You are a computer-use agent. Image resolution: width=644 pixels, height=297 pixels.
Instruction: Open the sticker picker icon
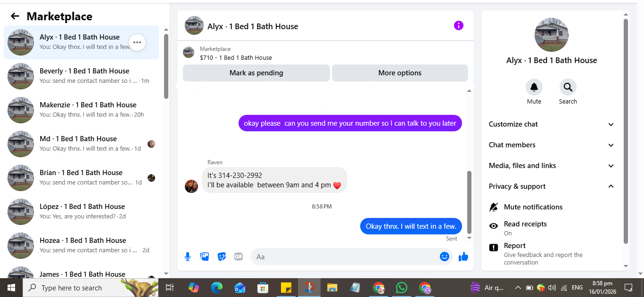[222, 257]
